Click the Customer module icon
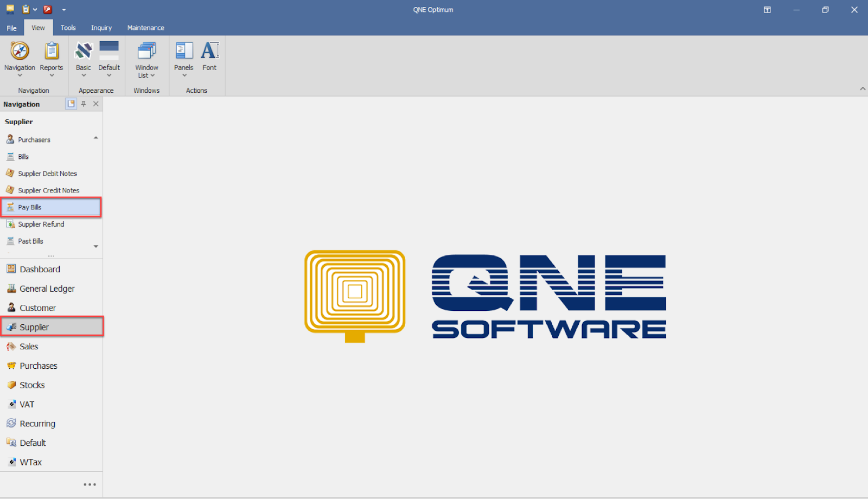 [11, 308]
